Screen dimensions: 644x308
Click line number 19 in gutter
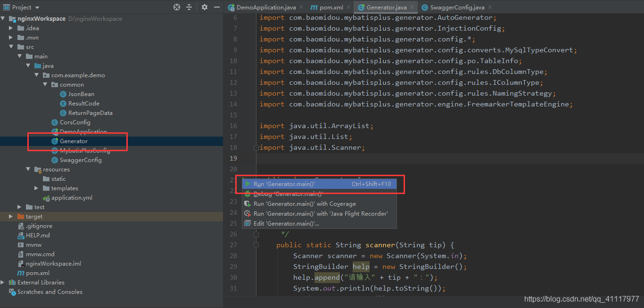point(233,158)
